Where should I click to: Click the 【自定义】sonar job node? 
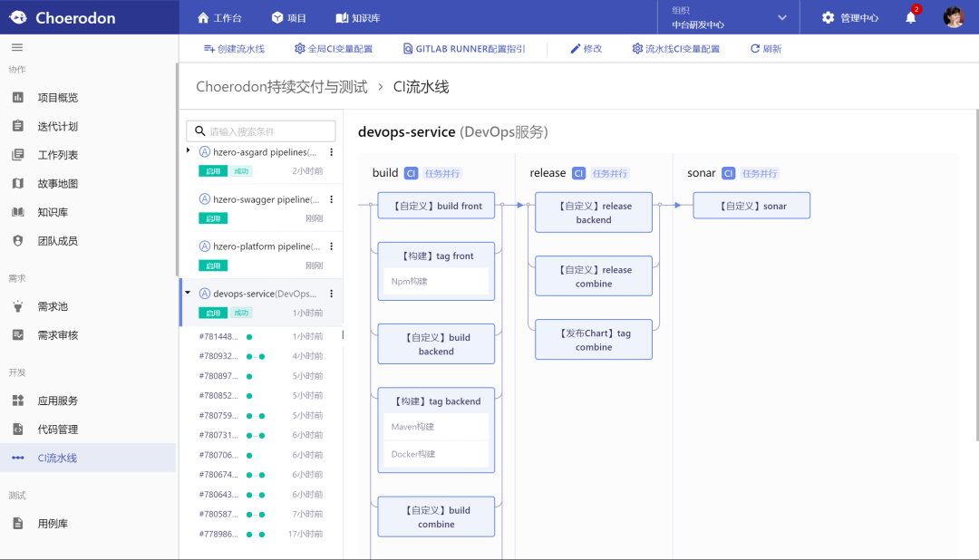click(751, 206)
